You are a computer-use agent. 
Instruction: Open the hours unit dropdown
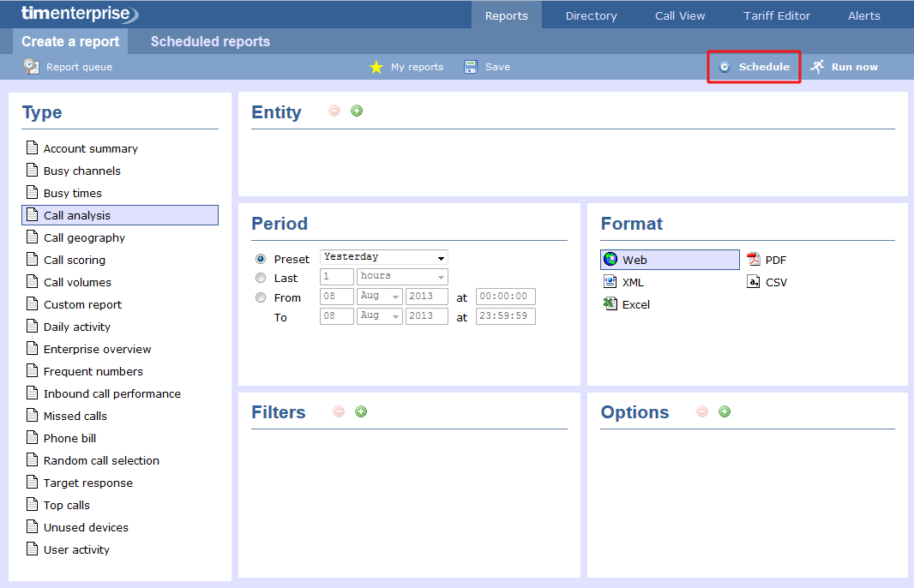[401, 276]
